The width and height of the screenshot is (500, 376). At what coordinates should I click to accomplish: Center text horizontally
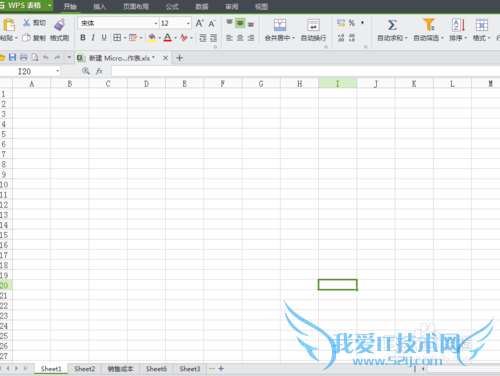coord(240,38)
